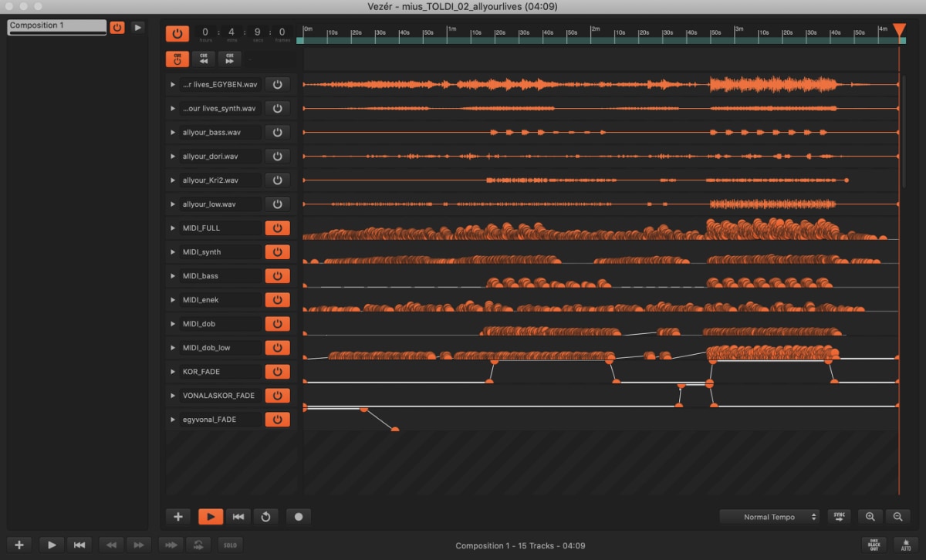Toggle the main timeline power button

(177, 34)
